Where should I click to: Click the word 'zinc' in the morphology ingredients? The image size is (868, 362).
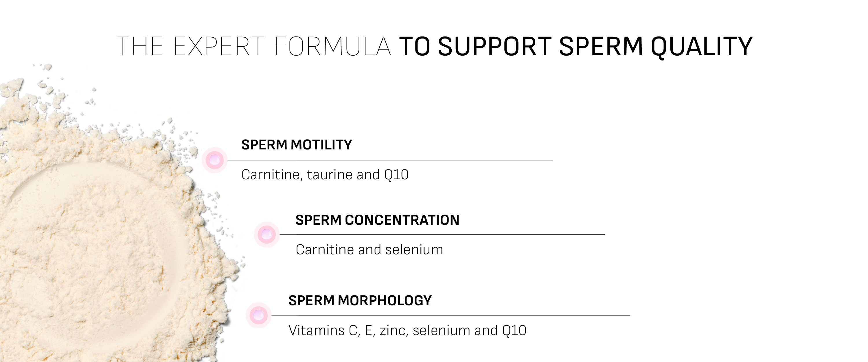point(393,330)
